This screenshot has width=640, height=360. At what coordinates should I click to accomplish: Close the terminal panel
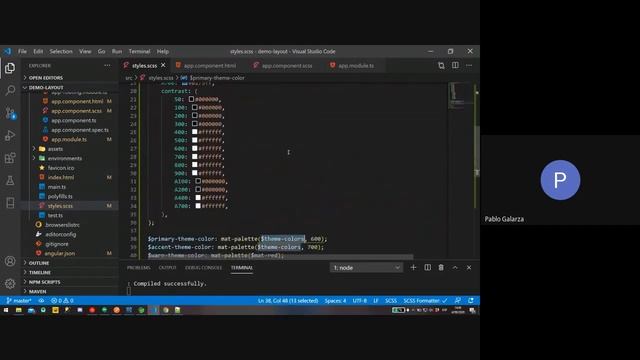click(469, 267)
